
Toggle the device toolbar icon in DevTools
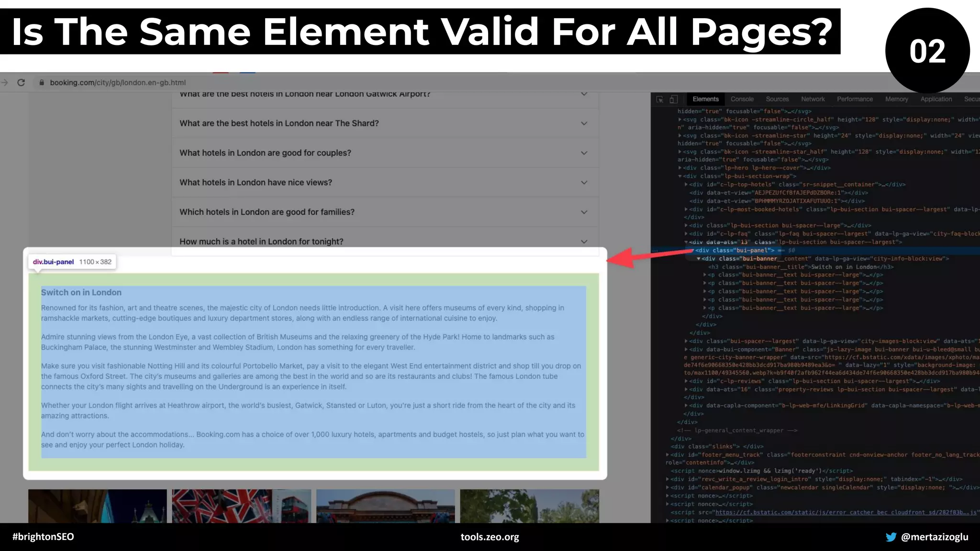point(673,99)
